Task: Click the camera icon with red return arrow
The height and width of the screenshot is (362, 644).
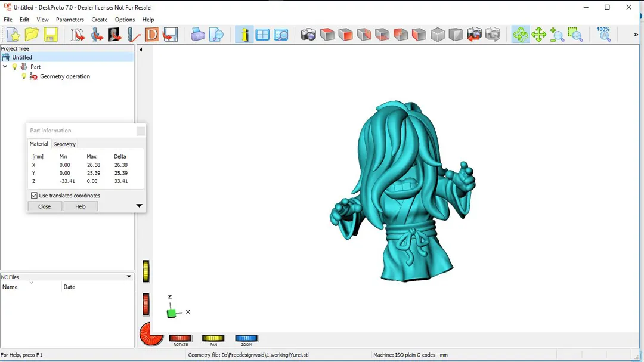Action: coord(474,35)
